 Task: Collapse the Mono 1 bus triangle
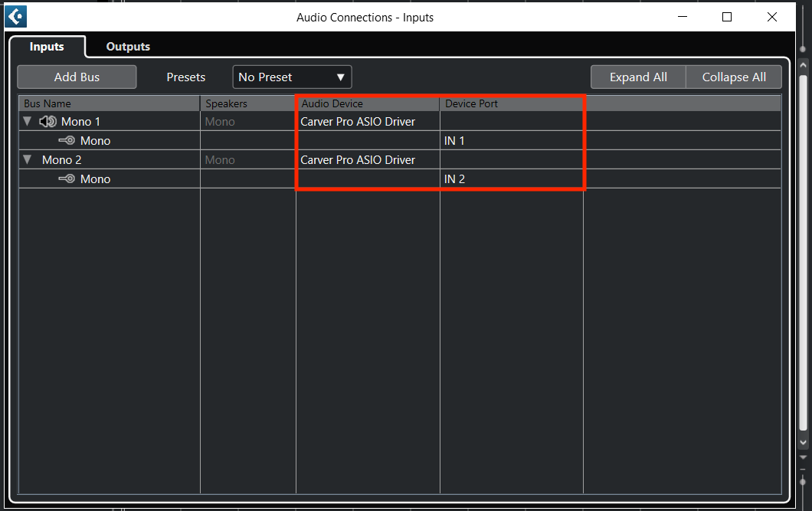28,121
